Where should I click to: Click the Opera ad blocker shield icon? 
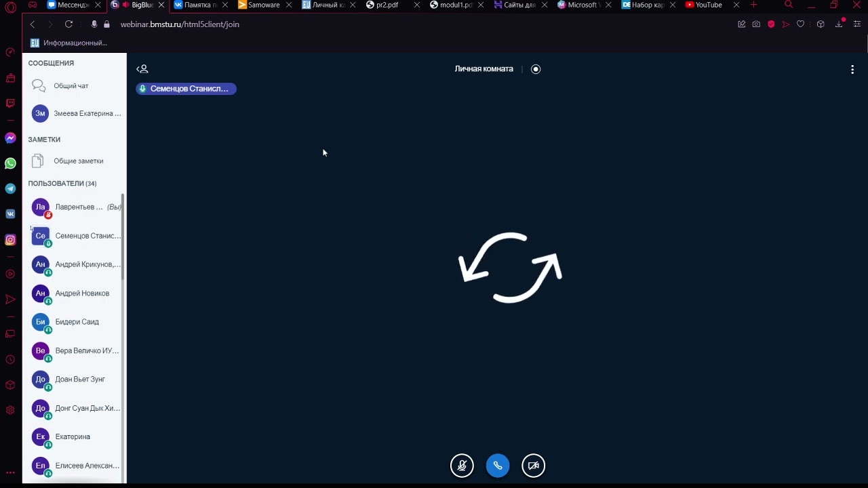coord(771,24)
